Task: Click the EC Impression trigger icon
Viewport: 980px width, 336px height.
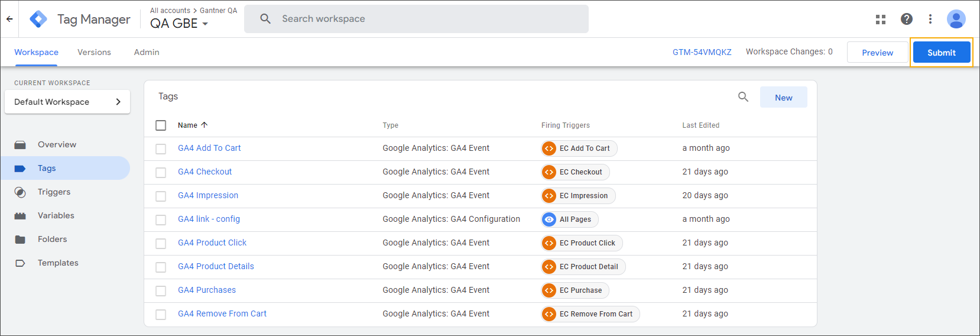Action: click(549, 196)
